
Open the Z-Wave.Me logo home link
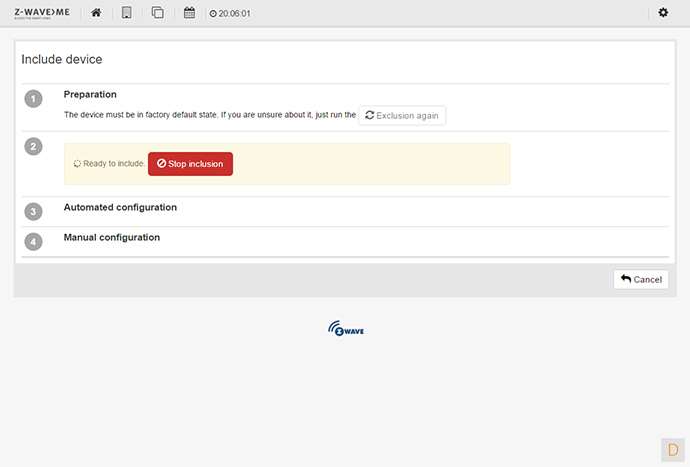[42, 13]
